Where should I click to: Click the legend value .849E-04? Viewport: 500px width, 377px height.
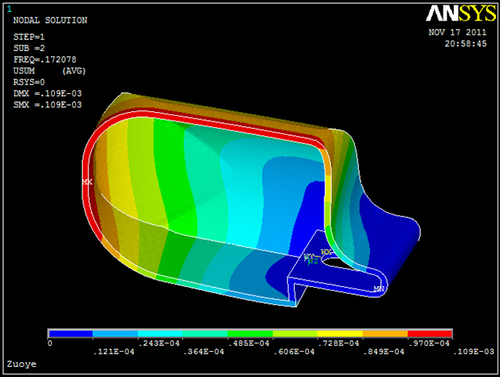[x=384, y=352]
